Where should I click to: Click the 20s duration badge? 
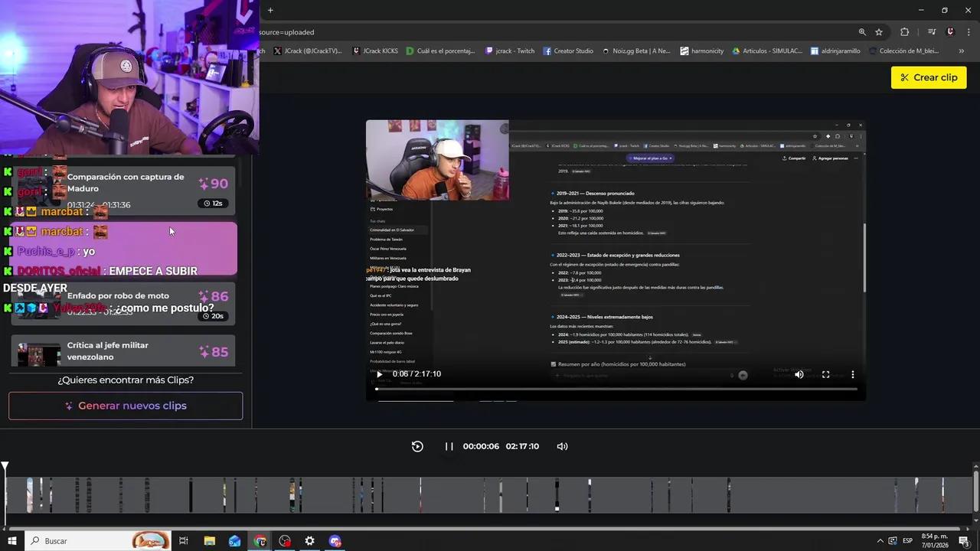click(213, 316)
